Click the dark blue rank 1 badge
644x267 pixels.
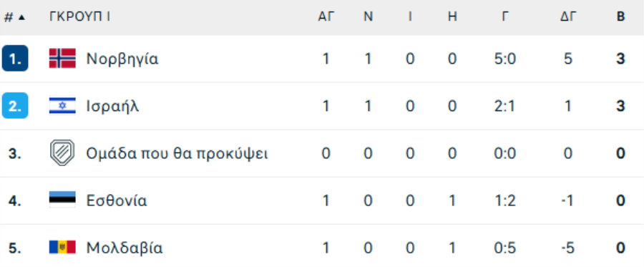15,58
